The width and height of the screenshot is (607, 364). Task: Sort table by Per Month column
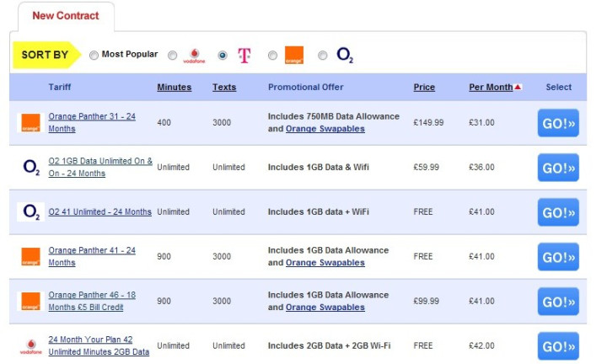pyautogui.click(x=491, y=88)
